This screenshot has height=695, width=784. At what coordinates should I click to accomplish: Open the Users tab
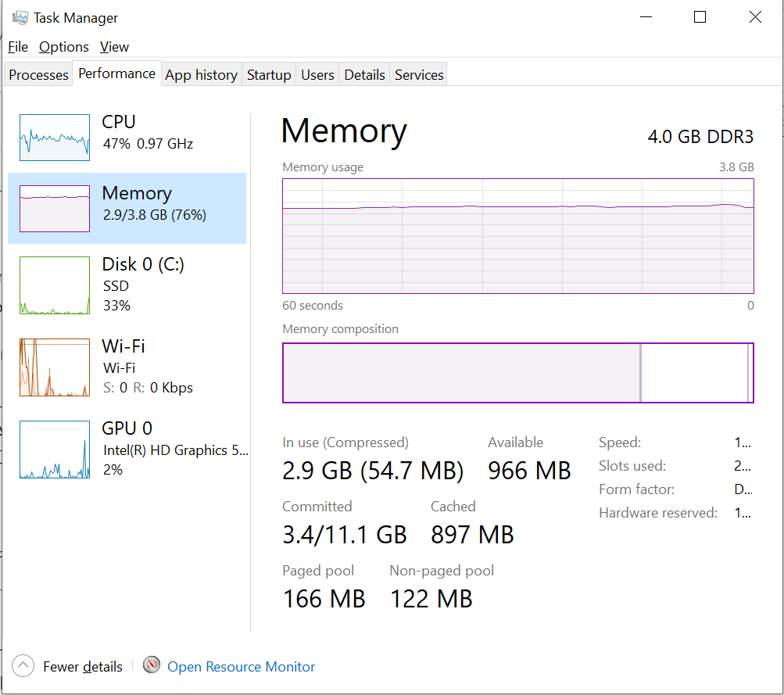click(x=317, y=75)
